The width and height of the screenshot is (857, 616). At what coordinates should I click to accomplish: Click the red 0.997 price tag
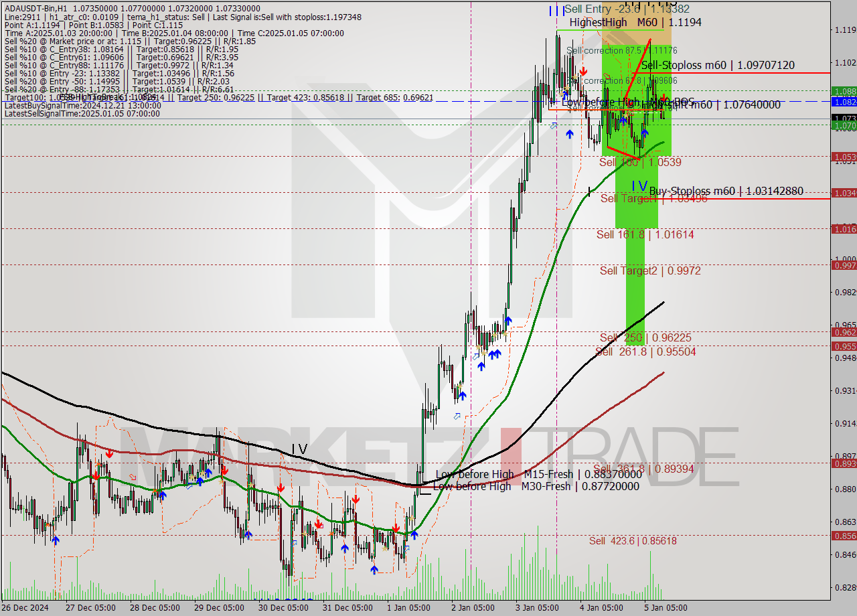844,265
